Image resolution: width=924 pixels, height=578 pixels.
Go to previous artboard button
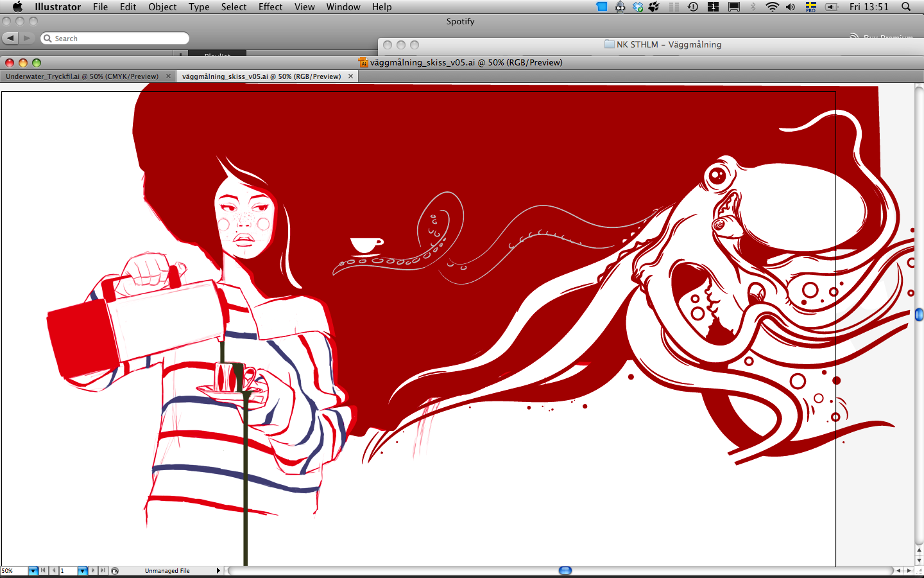(x=54, y=570)
